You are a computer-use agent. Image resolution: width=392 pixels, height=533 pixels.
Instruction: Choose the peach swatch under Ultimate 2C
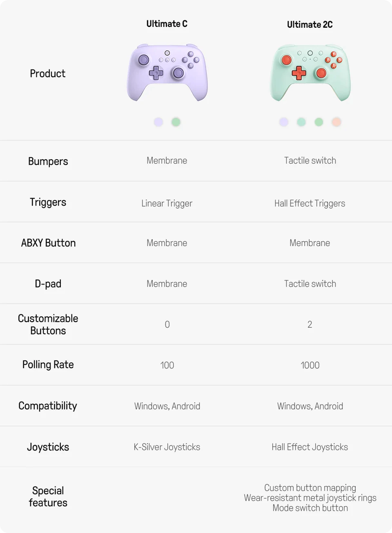[336, 122]
